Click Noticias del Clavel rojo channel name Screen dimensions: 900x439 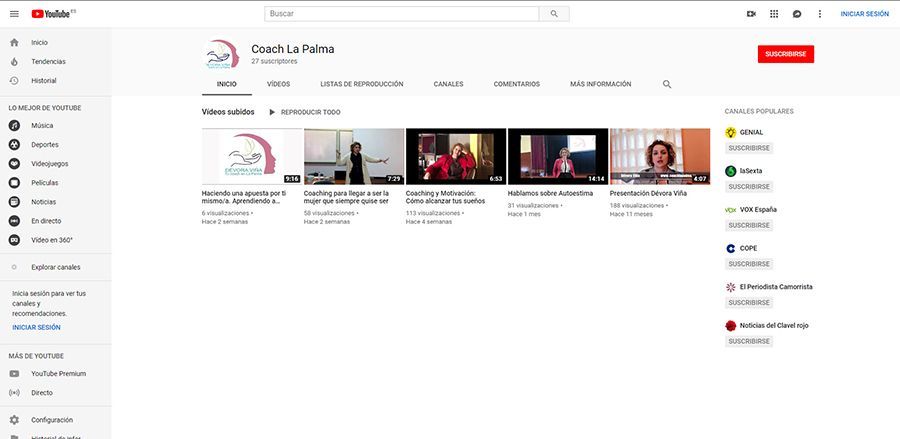[x=774, y=325]
